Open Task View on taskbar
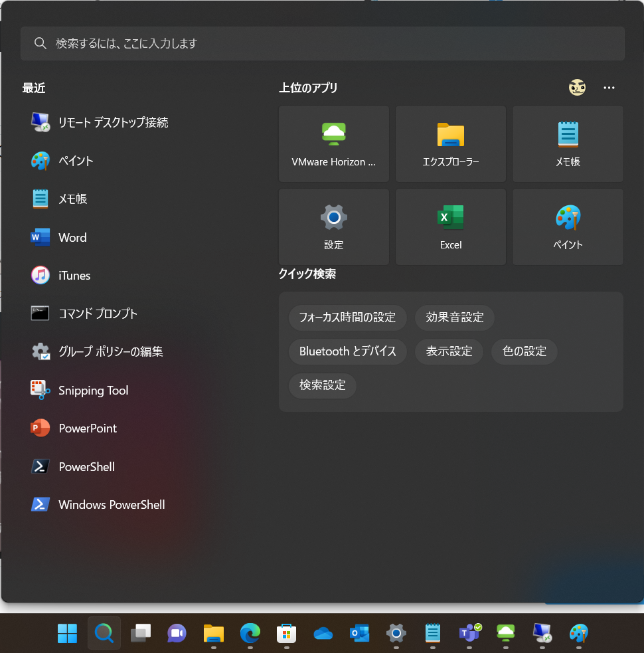The image size is (644, 653). [141, 633]
